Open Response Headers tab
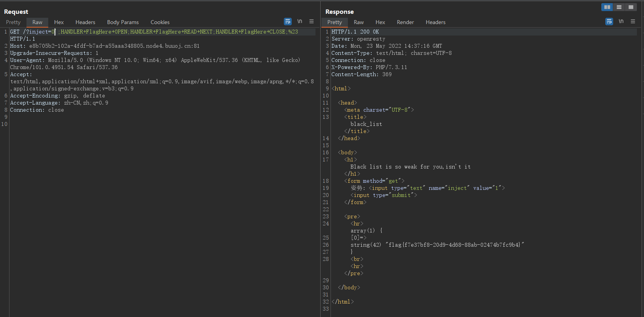The height and width of the screenshot is (317, 644). tap(436, 22)
